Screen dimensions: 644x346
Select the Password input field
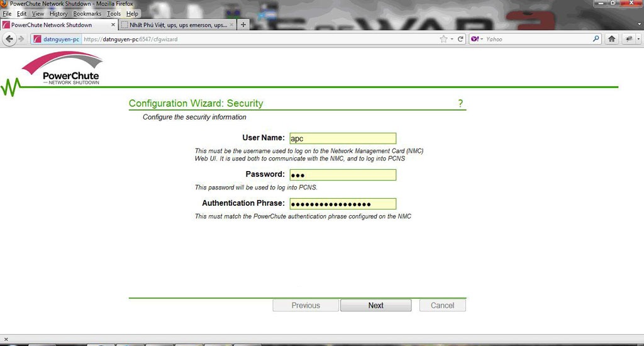[x=343, y=175]
